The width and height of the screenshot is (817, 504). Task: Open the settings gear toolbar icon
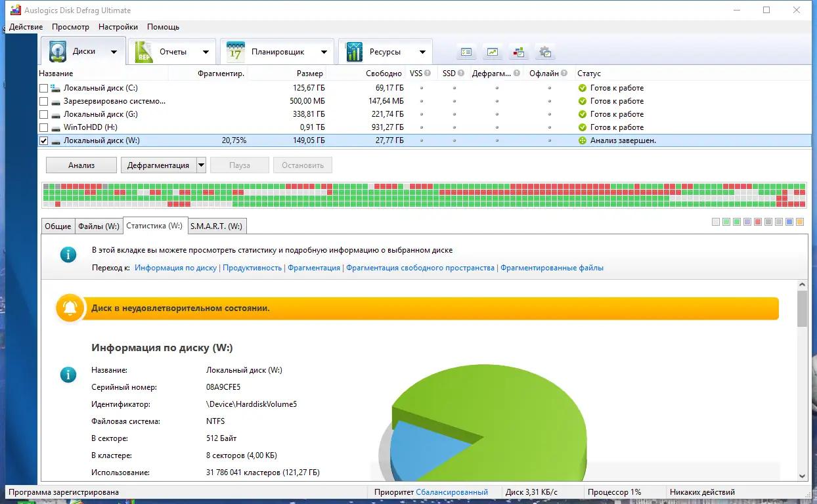[545, 51]
